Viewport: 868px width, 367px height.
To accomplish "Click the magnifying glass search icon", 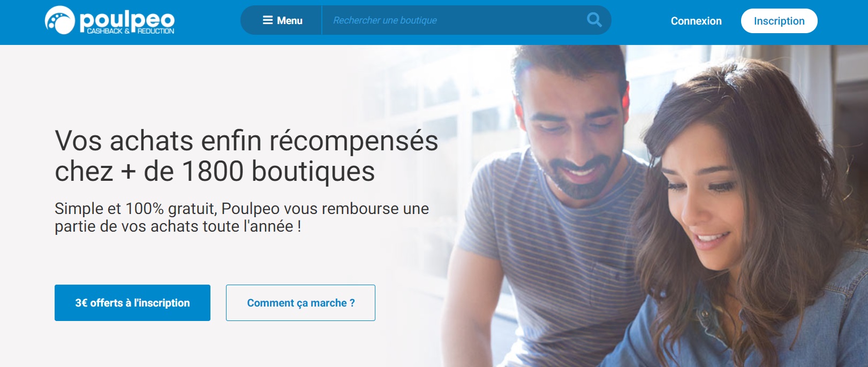I will click(x=594, y=20).
